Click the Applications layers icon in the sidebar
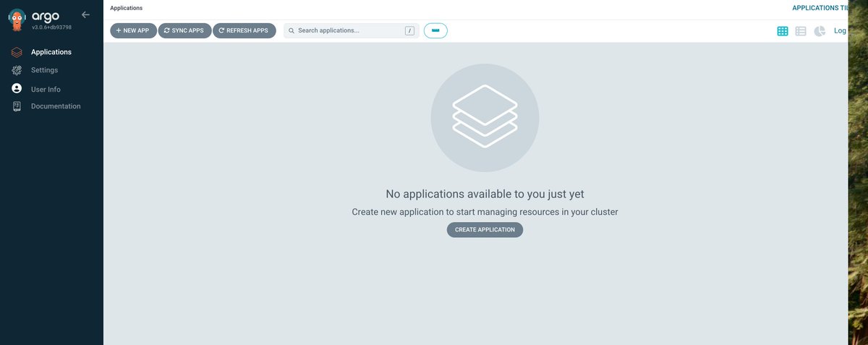Viewport: 868px width, 345px height. tap(17, 52)
